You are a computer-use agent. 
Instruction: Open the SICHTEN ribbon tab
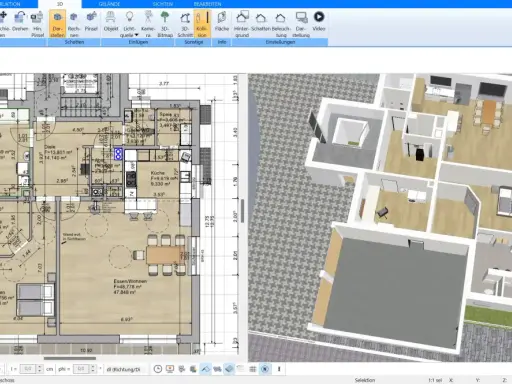163,4
